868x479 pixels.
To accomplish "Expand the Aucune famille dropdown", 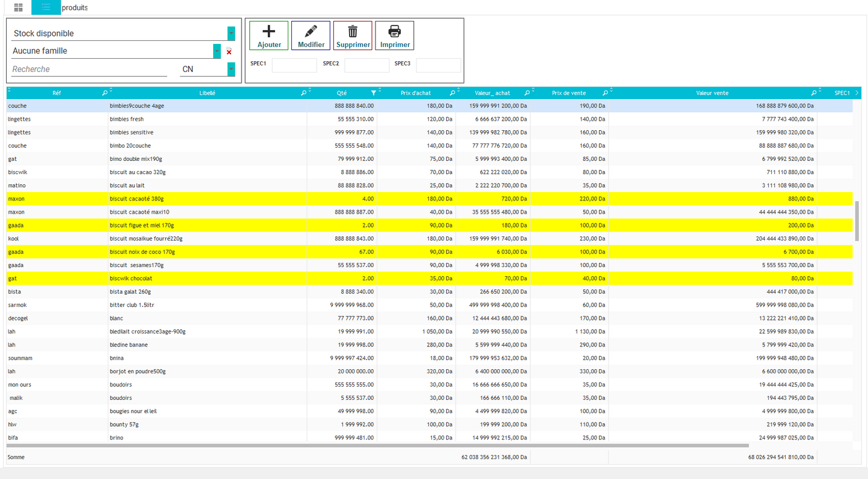I will click(x=217, y=51).
